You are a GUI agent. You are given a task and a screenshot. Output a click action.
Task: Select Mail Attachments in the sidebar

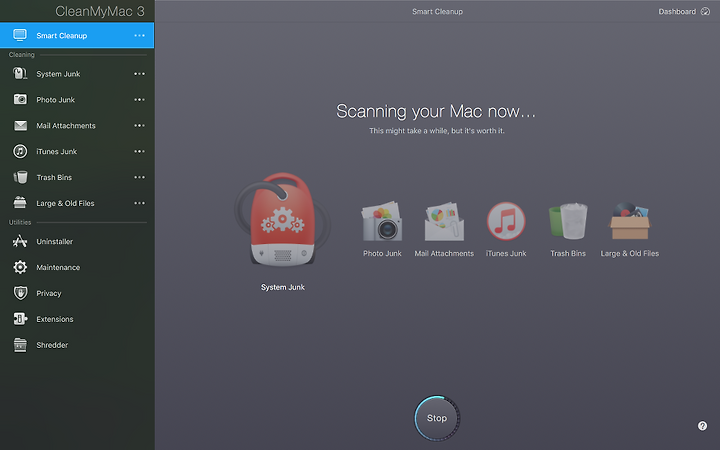[x=77, y=125]
